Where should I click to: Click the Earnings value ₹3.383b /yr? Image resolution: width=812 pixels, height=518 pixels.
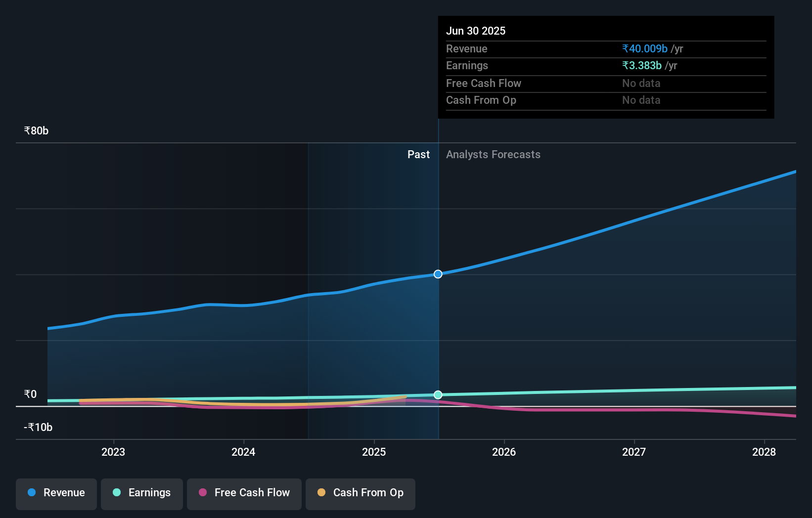tap(649, 65)
